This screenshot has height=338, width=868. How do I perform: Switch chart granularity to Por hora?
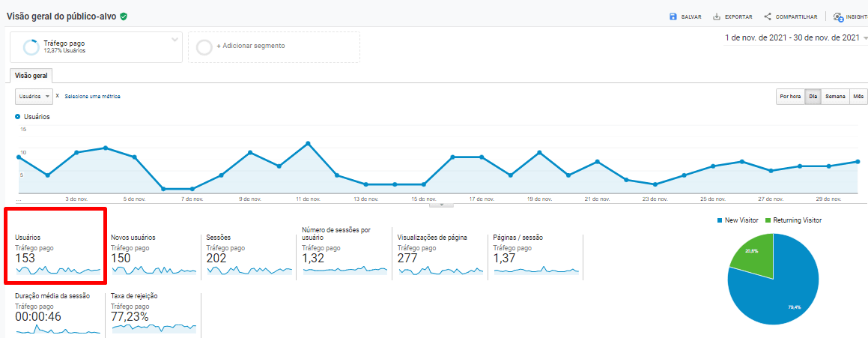(x=790, y=96)
